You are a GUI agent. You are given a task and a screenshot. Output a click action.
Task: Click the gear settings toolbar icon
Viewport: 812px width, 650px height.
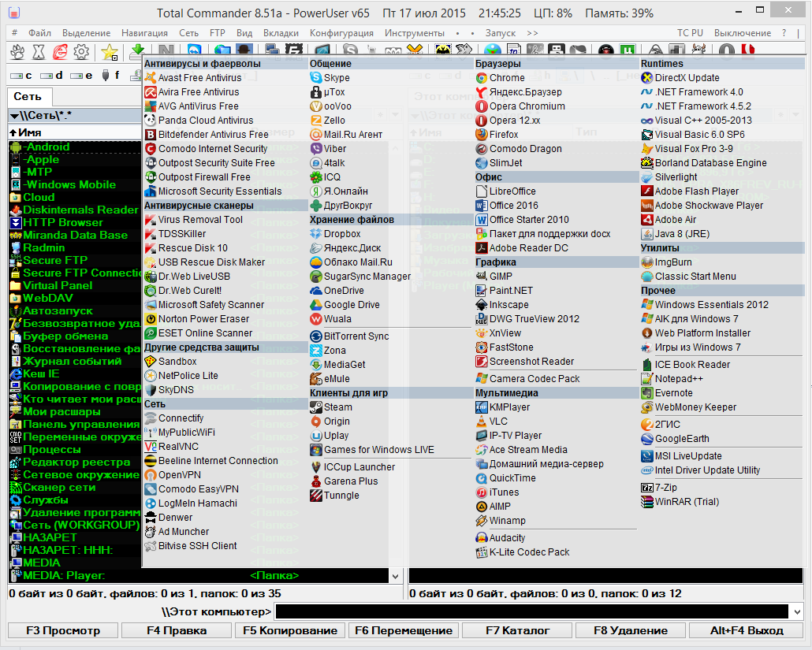81,52
